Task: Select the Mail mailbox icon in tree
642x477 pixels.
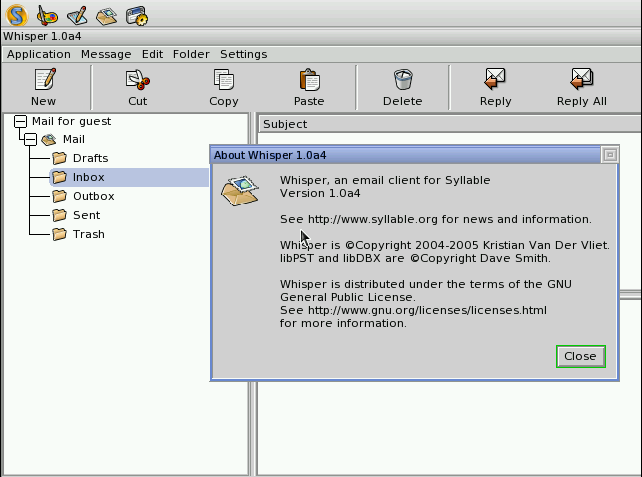Action: [x=49, y=140]
